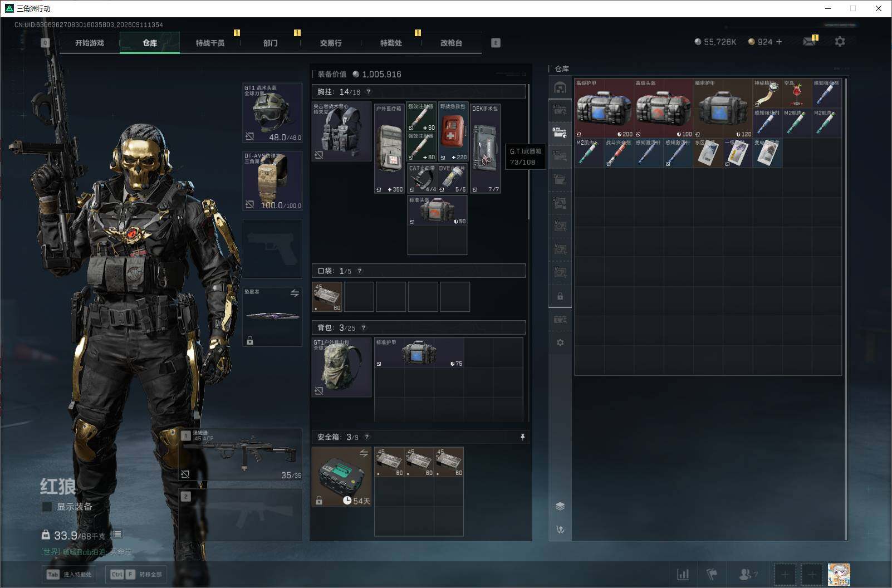The height and width of the screenshot is (588, 892).
Task: Switch to the 特战干员 tab
Action: coord(210,43)
